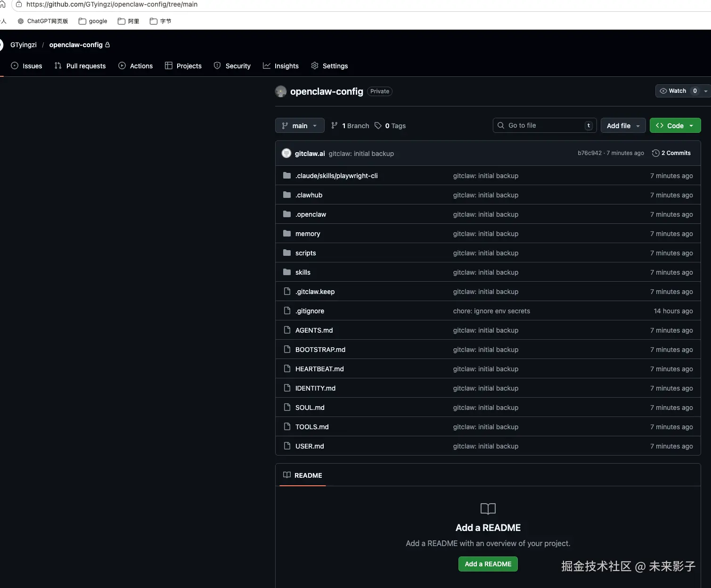711x588 pixels.
Task: Click the gitclaw.ai avatar icon
Action: 286,153
